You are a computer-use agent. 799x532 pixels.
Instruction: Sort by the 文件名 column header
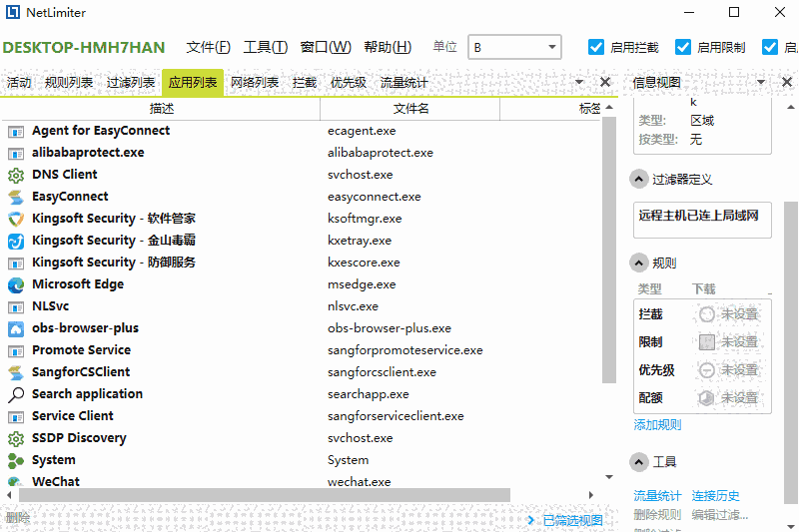pyautogui.click(x=410, y=109)
